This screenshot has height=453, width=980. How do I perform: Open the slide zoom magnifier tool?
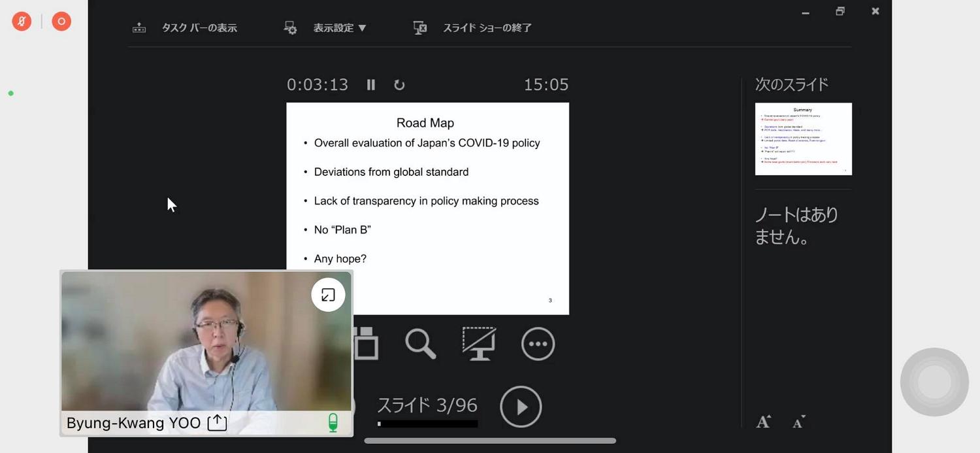pos(421,344)
